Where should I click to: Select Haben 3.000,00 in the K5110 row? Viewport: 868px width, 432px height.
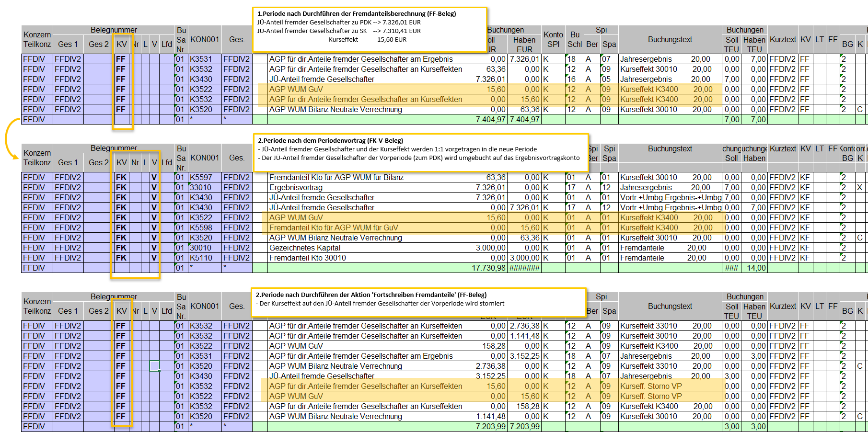pos(524,258)
